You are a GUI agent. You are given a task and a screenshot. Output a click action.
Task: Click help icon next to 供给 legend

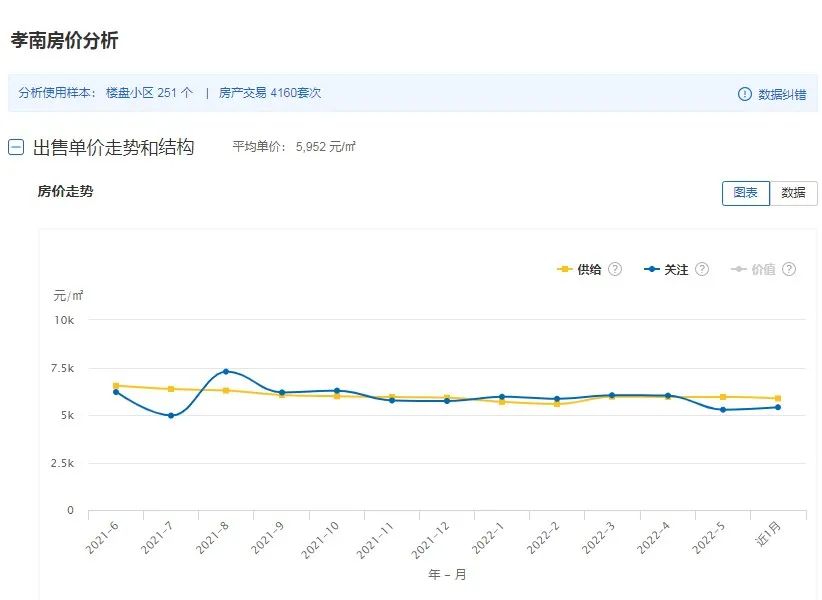pos(615,269)
